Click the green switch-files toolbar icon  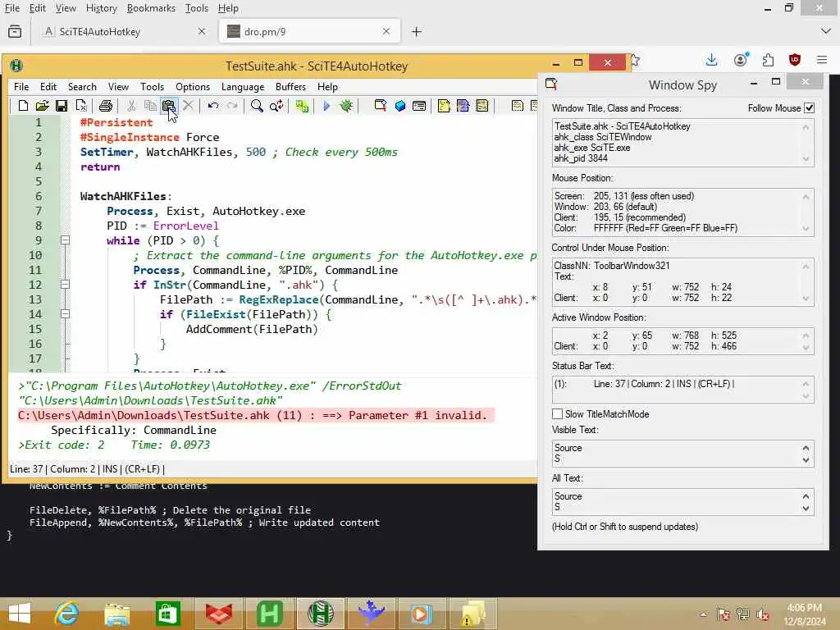point(302,106)
